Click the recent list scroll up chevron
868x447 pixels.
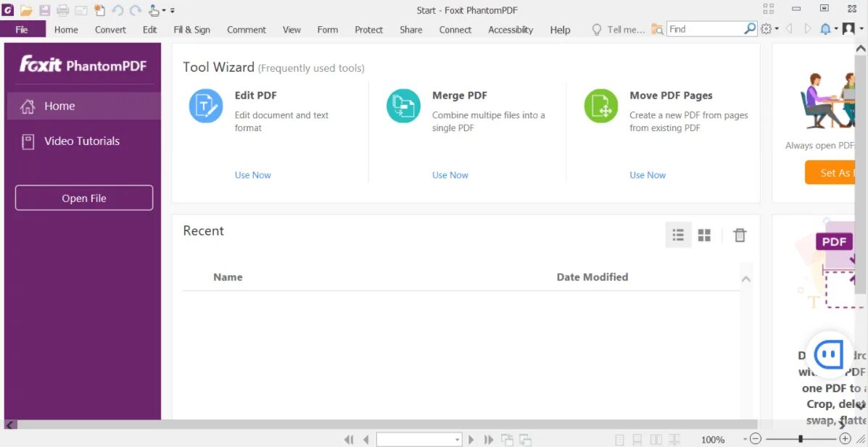pyautogui.click(x=745, y=279)
